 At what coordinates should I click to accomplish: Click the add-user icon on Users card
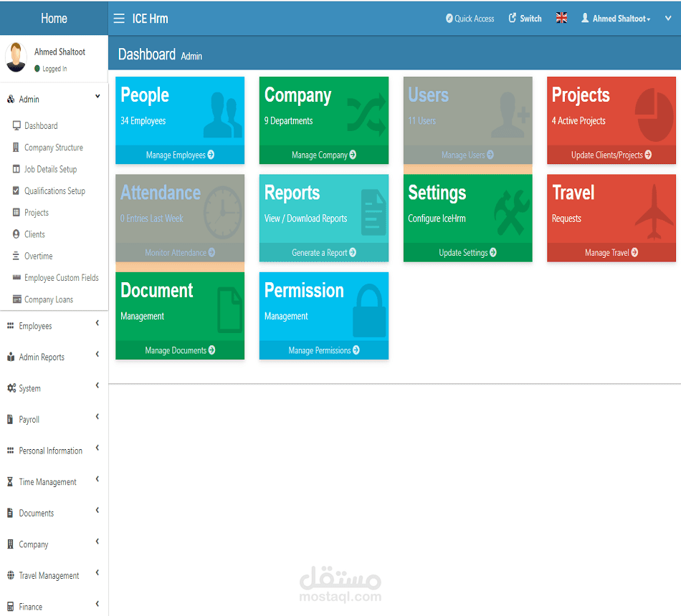pos(510,114)
